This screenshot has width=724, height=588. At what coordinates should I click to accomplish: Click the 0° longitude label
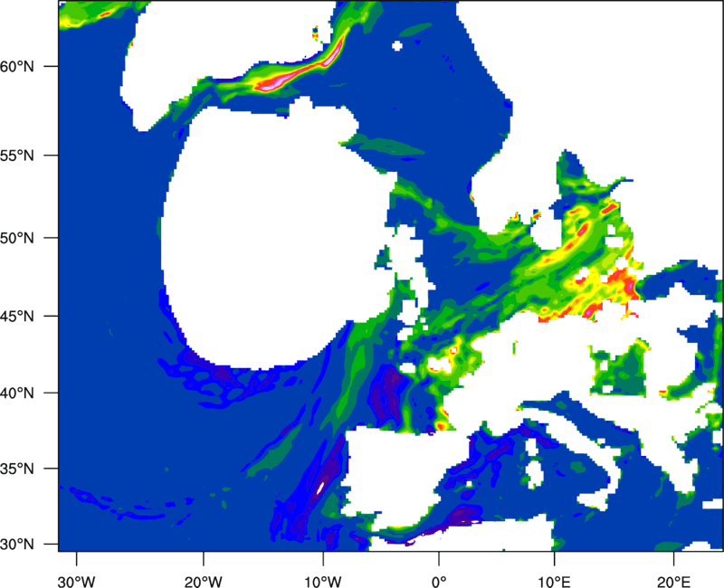439,582
